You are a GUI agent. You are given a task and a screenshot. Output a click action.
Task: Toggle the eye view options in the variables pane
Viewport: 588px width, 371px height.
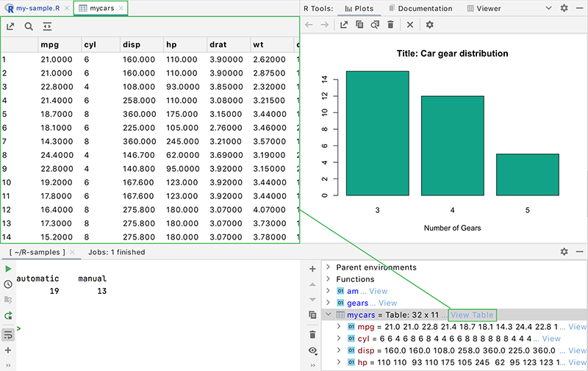pos(313,350)
